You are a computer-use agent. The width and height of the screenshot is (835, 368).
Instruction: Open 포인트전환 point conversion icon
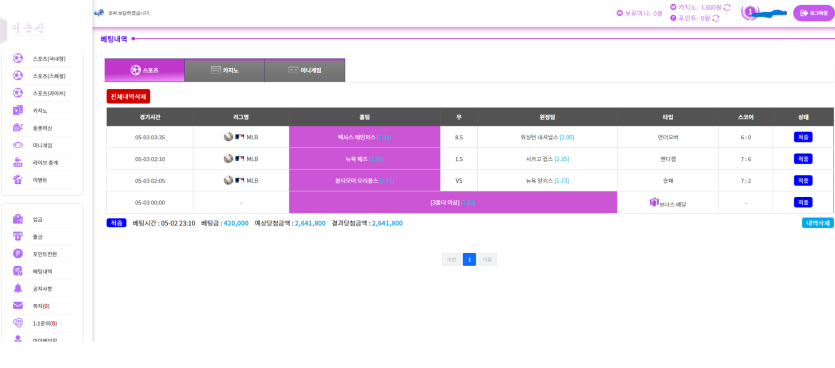pyautogui.click(x=18, y=253)
